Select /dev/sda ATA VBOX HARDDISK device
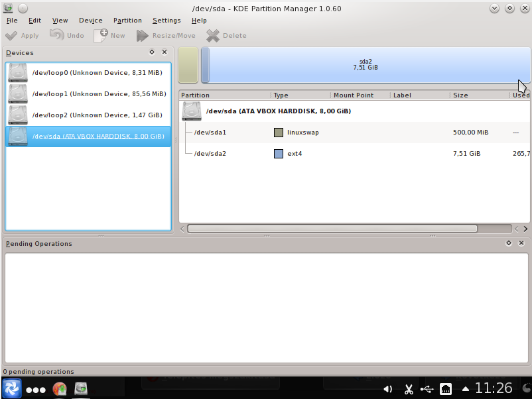Image resolution: width=532 pixels, height=399 pixels. point(88,137)
